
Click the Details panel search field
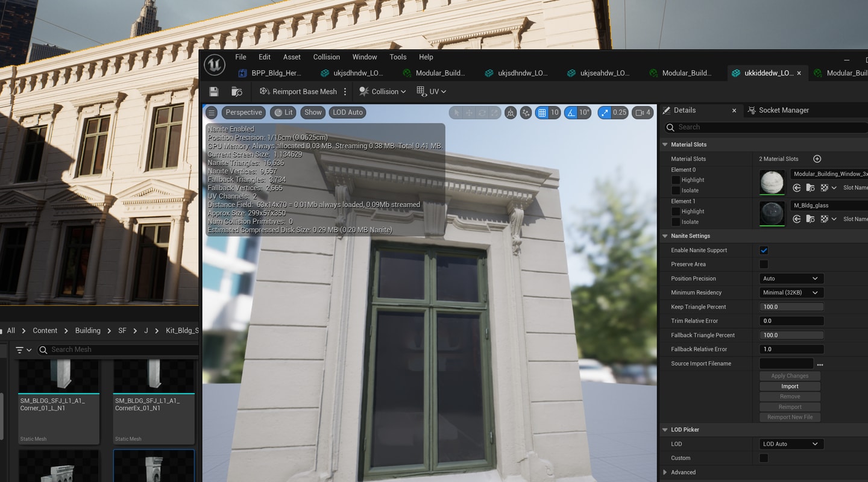pos(766,127)
